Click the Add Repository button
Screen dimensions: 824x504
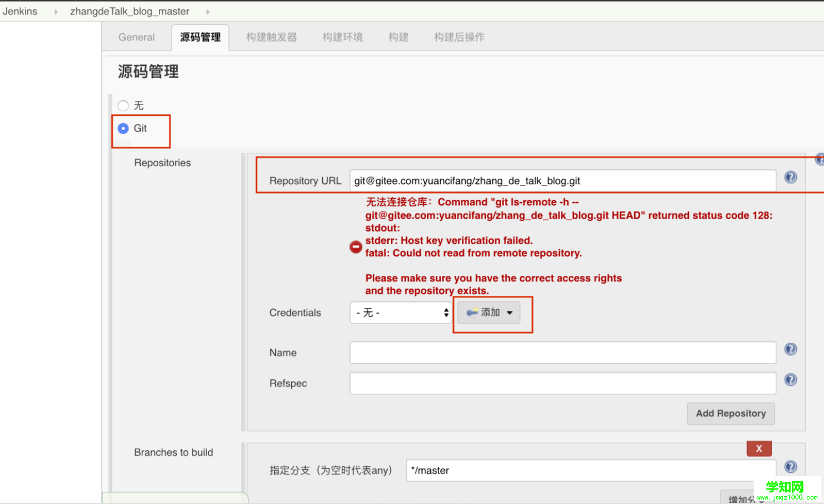731,414
